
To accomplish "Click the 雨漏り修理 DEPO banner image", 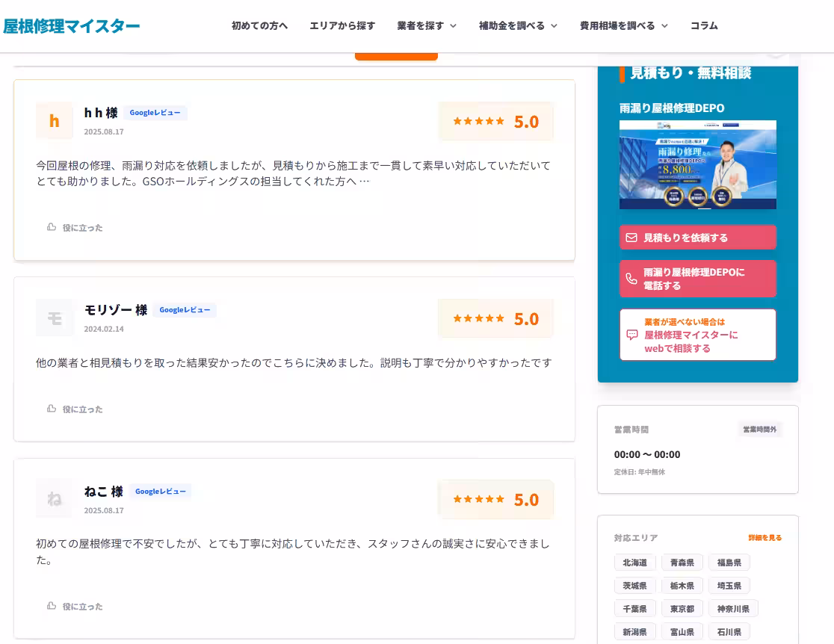I will tap(697, 164).
